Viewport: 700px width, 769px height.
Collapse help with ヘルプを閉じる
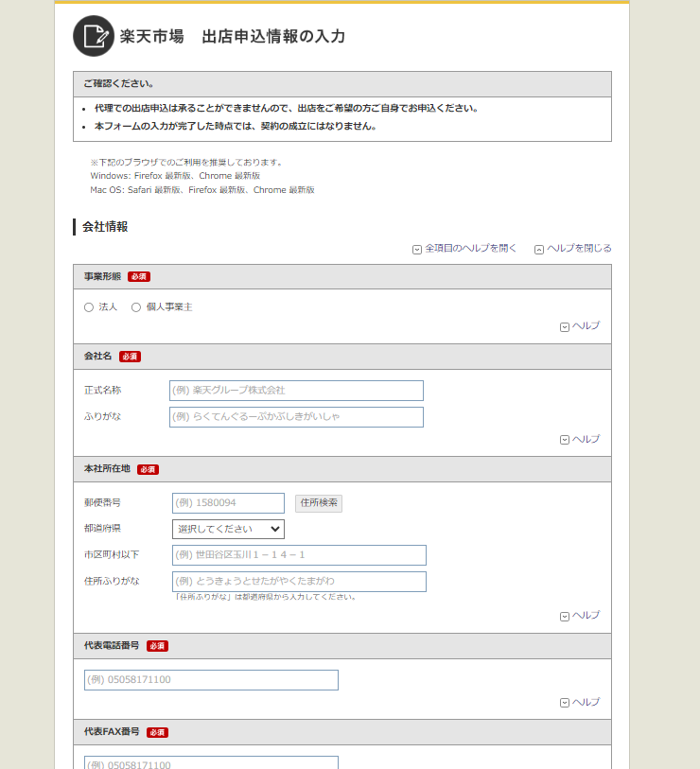573,249
